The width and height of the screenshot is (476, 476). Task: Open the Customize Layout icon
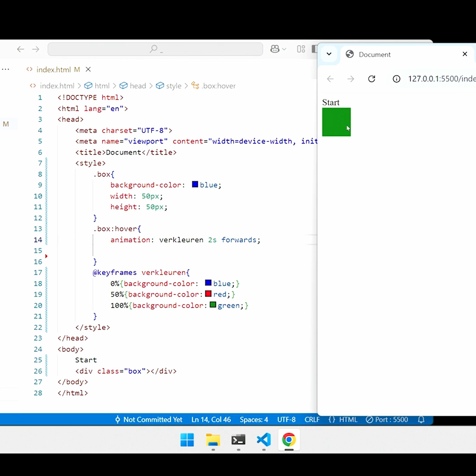[301, 49]
